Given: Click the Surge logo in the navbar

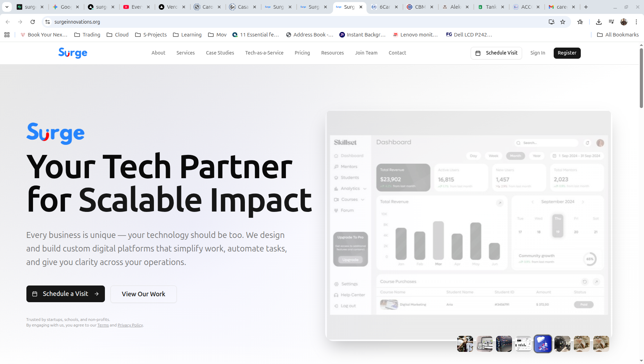Looking at the screenshot, I should pos(73,53).
